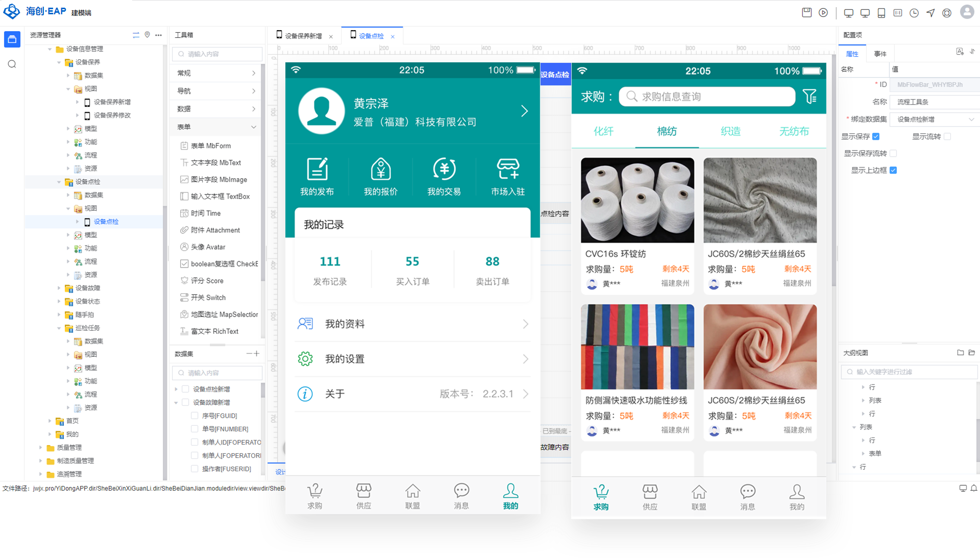Click the filter icon beside search bar
The height and width of the screenshot is (558, 980).
tap(810, 96)
